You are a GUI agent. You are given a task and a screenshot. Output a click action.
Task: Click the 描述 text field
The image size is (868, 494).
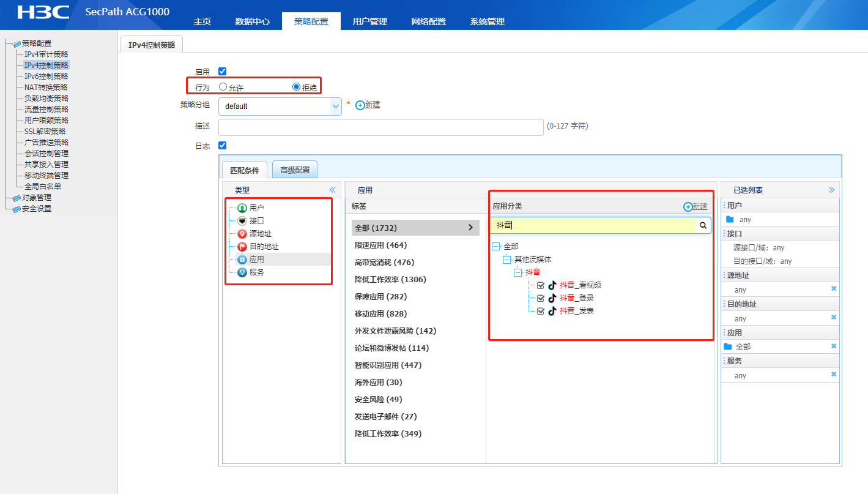(x=381, y=127)
